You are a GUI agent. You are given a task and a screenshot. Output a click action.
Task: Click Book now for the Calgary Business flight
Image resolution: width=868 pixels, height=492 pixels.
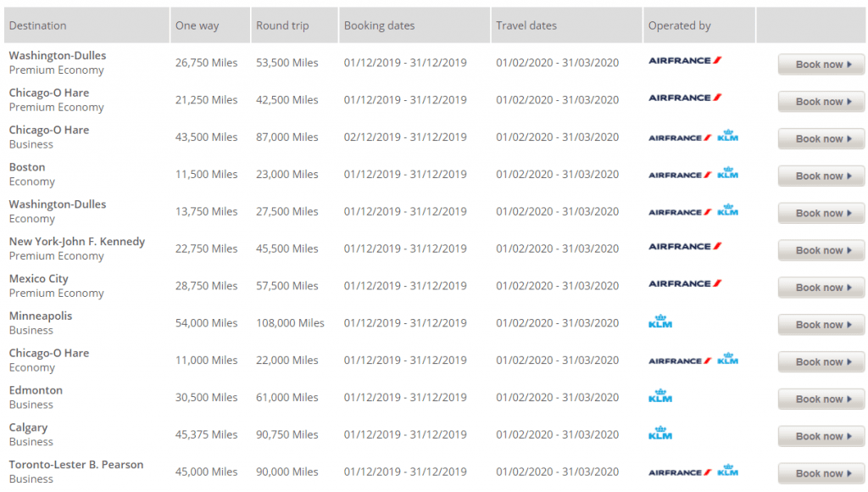click(x=821, y=436)
